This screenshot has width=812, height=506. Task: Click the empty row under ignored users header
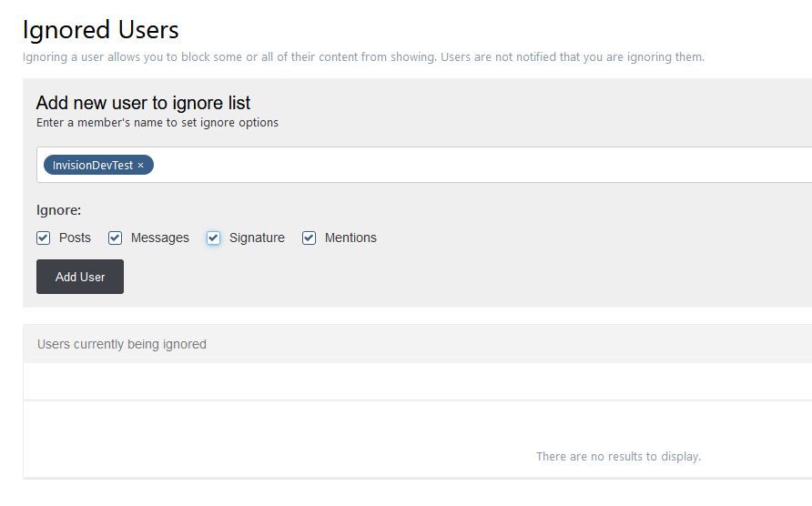(x=418, y=381)
